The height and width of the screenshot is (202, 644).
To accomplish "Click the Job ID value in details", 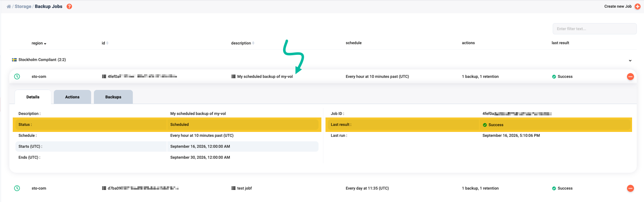I will (x=517, y=113).
